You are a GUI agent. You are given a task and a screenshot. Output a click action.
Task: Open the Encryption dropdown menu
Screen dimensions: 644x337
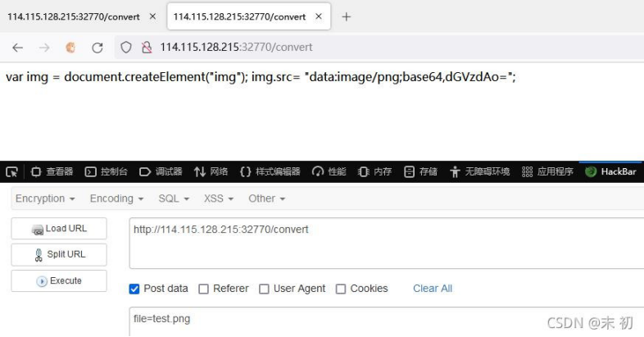click(45, 198)
